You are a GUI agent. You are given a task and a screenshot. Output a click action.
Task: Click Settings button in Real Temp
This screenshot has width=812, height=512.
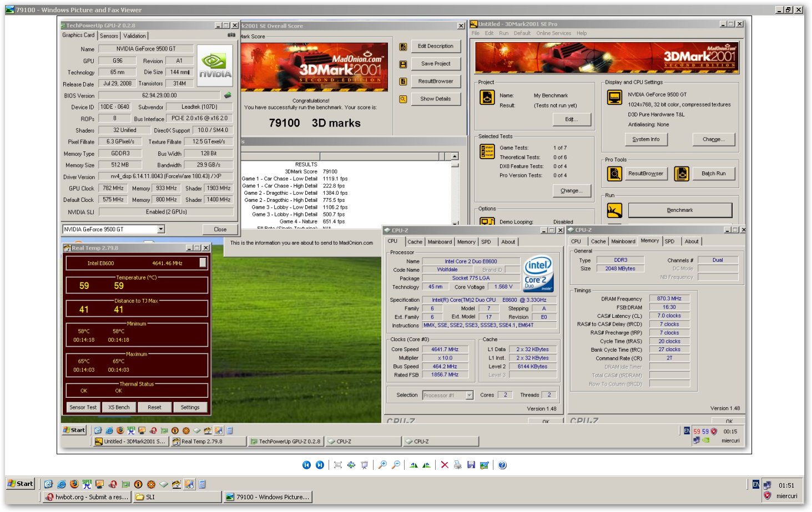[x=190, y=407]
